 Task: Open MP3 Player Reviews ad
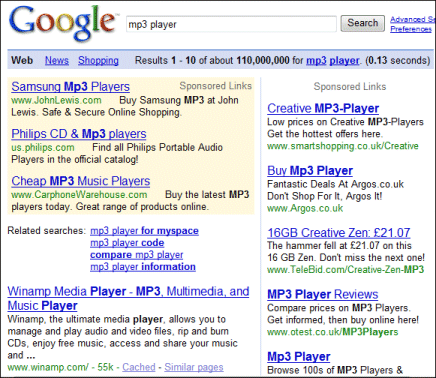[323, 294]
